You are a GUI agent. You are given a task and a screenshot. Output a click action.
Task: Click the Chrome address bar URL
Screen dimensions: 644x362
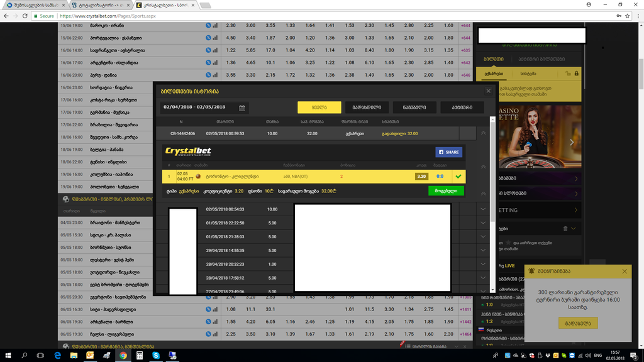tap(108, 16)
